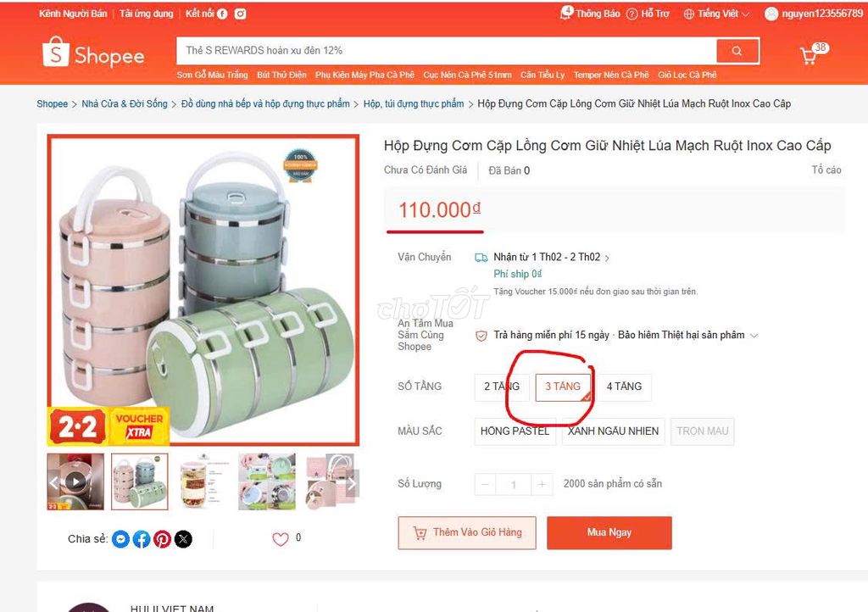Click the heart to like the product
This screenshot has height=612, width=868.
tap(280, 537)
